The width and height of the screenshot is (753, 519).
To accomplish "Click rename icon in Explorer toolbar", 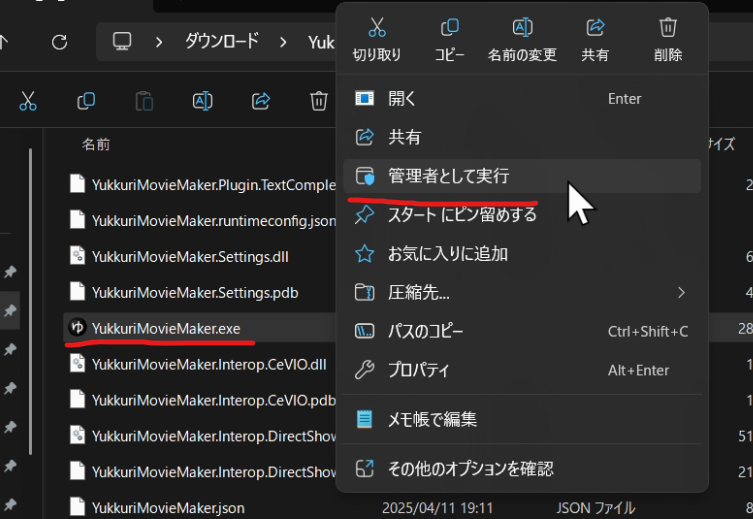I will pos(203,101).
